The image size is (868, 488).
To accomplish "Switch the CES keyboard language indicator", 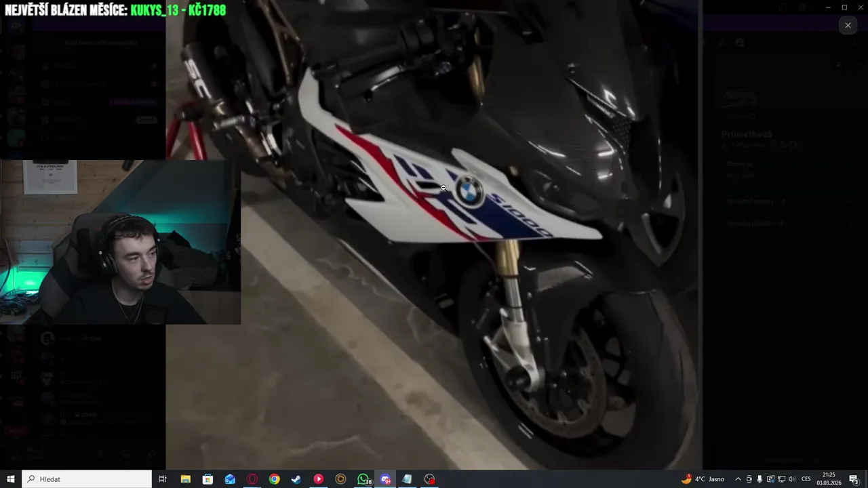I will coord(806,479).
